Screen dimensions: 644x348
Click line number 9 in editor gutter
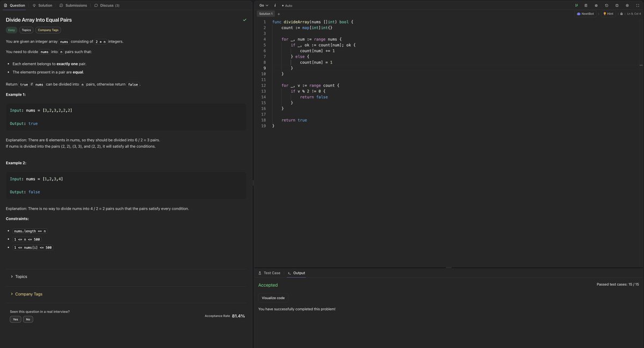coord(264,68)
